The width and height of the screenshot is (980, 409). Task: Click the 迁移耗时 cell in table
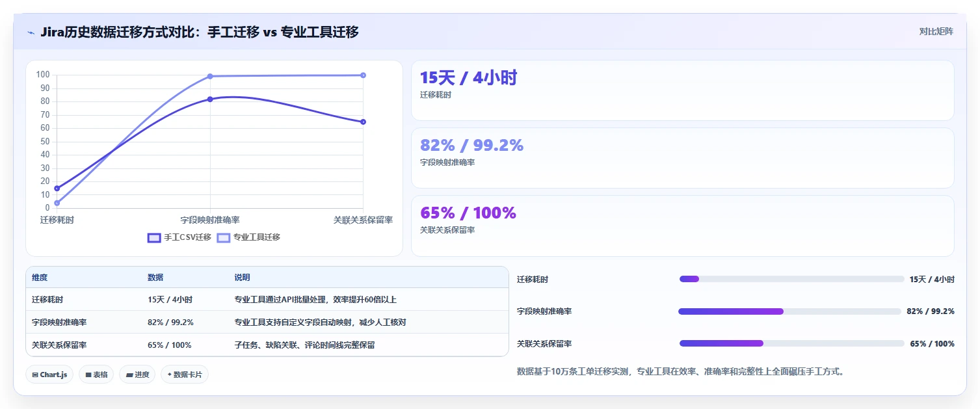pyautogui.click(x=47, y=300)
